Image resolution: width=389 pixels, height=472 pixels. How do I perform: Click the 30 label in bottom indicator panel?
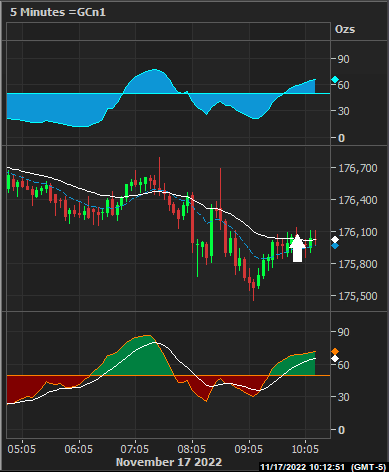(344, 397)
